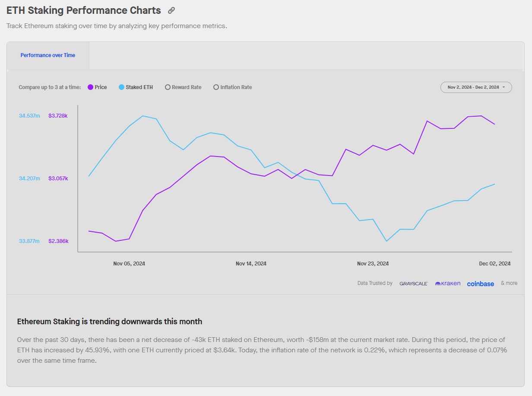The width and height of the screenshot is (532, 396).
Task: Click the 34.537m staked ETH axis value
Action: click(x=29, y=116)
